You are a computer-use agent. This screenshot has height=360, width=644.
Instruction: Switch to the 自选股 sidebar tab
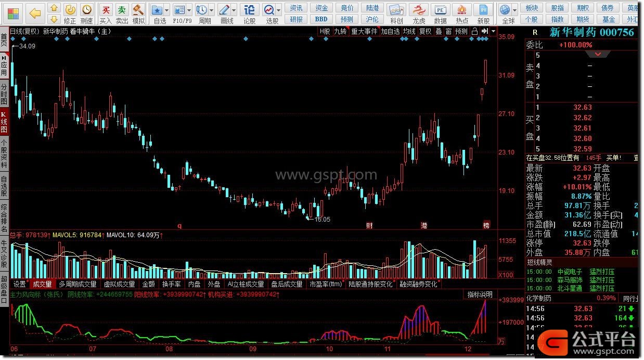[4, 186]
